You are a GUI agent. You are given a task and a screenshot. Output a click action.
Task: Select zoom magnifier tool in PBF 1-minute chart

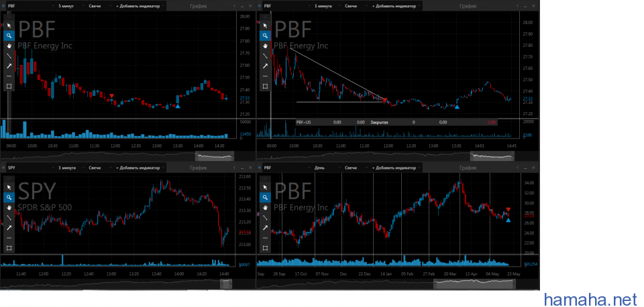(265, 36)
